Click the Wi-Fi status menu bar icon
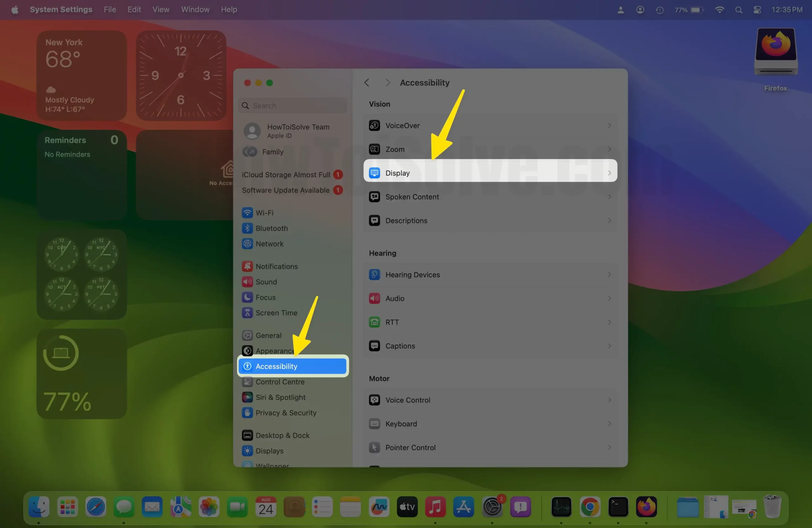Viewport: 812px width, 528px height. pyautogui.click(x=719, y=10)
